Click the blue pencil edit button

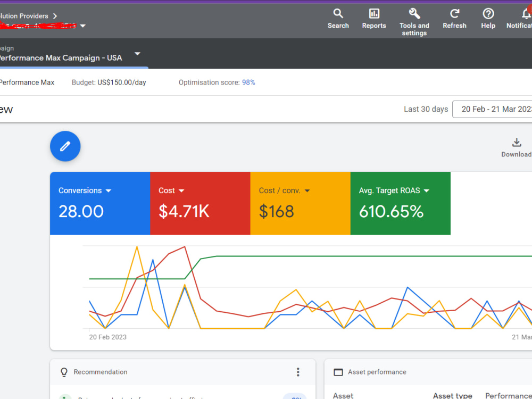pyautogui.click(x=65, y=146)
